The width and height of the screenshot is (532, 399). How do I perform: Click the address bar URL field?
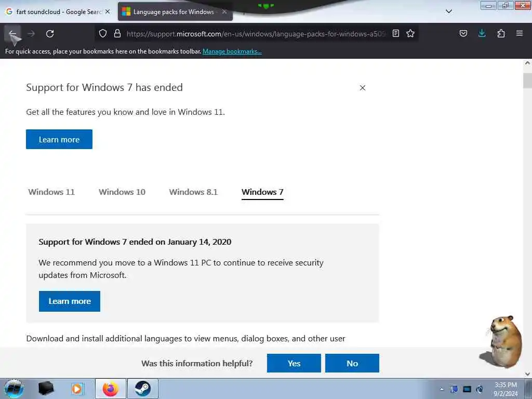pos(256,34)
